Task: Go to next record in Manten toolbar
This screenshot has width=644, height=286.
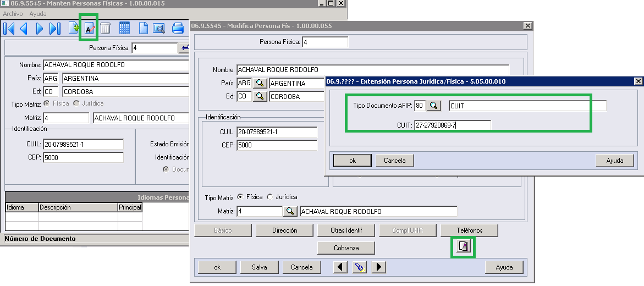Action: click(x=40, y=29)
